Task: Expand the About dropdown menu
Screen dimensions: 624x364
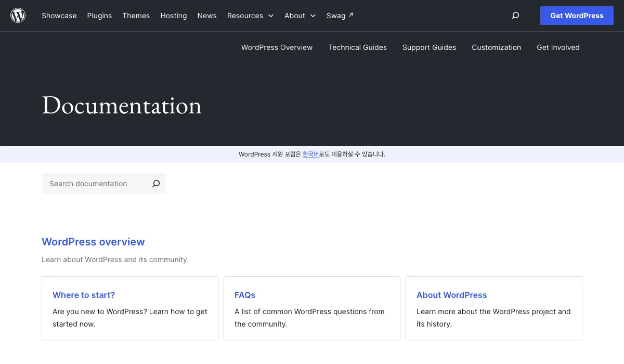Action: point(300,16)
